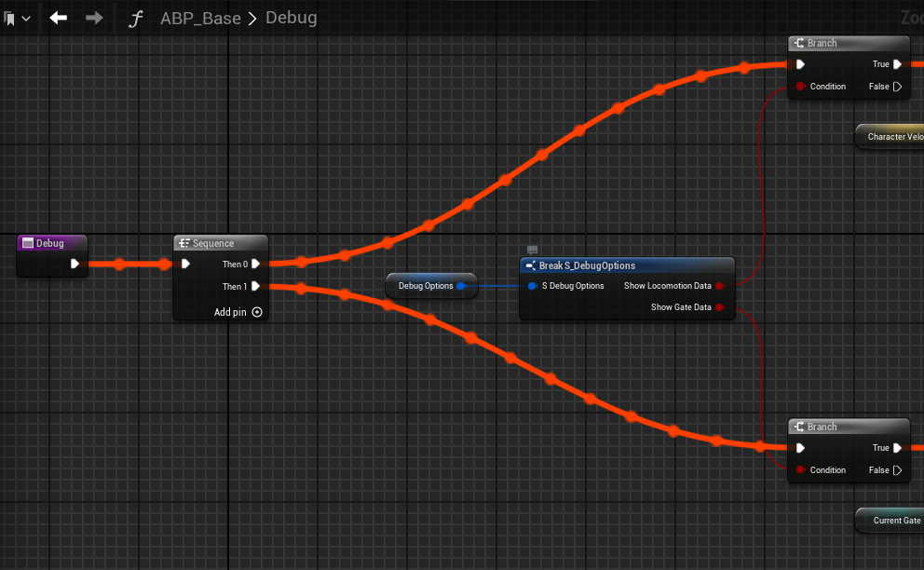Click the upper Branch True output pin
This screenshot has width=924, height=570.
(898, 64)
